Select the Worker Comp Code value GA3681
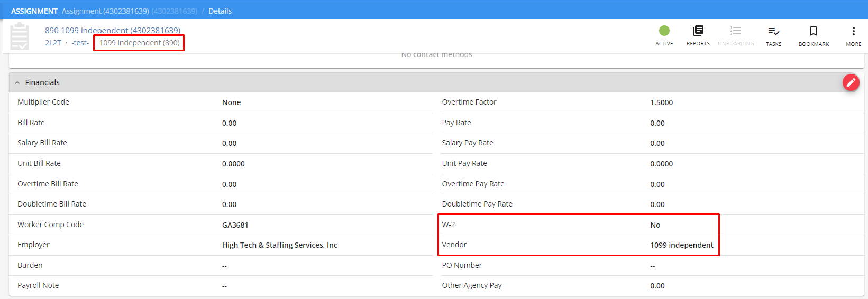This screenshot has height=299, width=868. click(x=235, y=225)
